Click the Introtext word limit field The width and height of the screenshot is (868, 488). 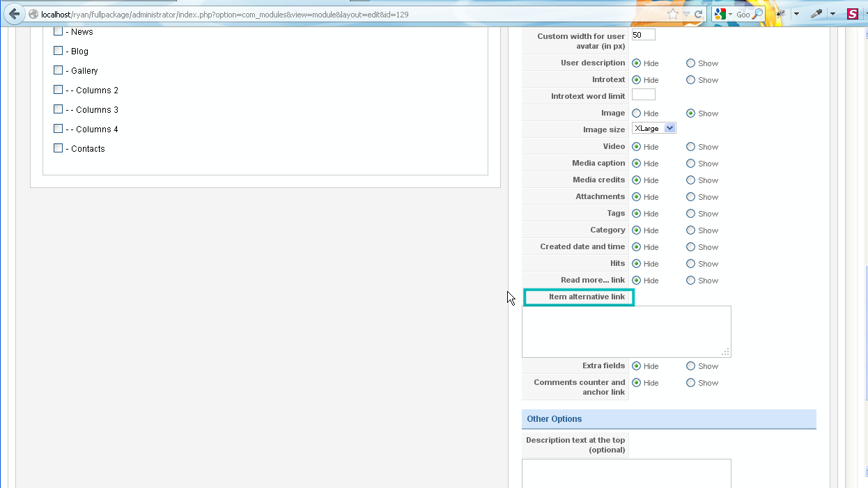(643, 95)
